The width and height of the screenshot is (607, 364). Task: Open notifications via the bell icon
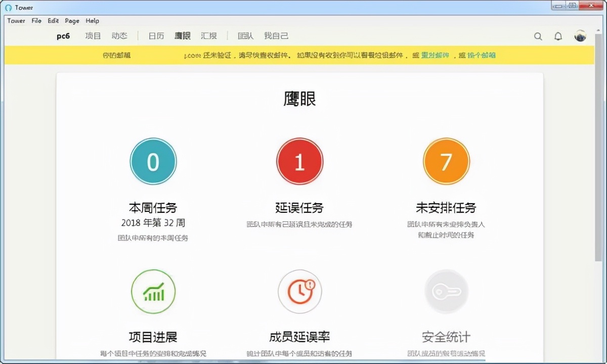(558, 36)
